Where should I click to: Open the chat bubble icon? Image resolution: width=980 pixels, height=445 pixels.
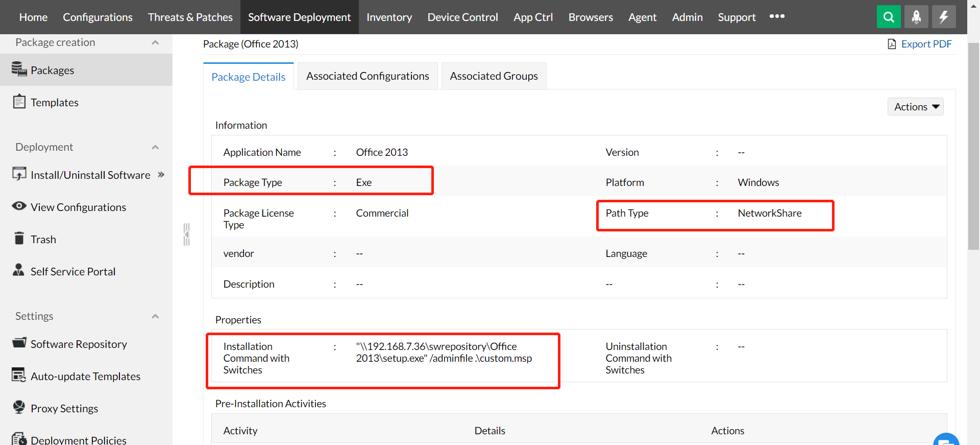946,439
